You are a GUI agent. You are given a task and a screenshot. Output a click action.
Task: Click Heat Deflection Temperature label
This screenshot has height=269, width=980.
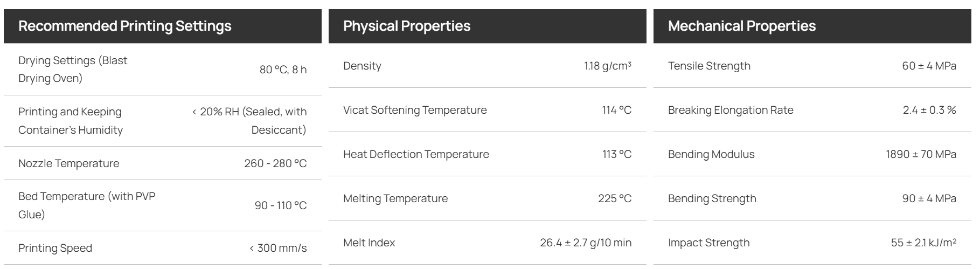click(x=416, y=154)
